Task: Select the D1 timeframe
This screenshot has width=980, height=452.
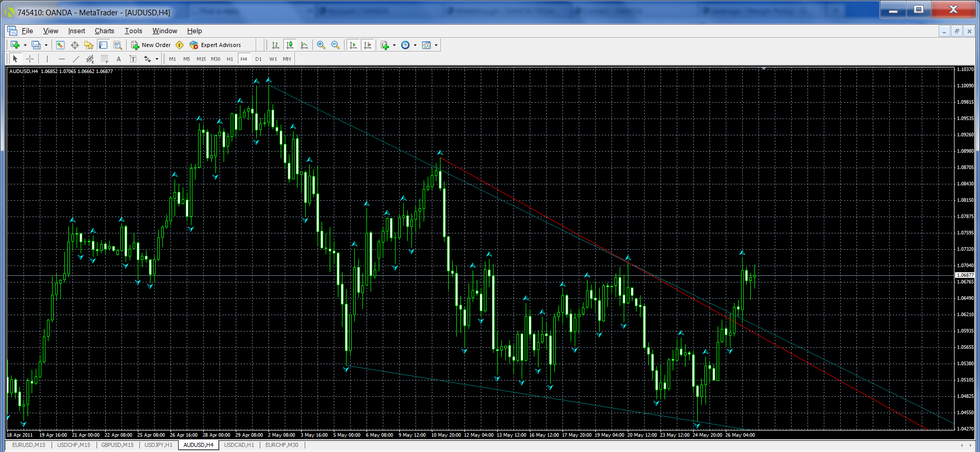Action: coord(258,59)
